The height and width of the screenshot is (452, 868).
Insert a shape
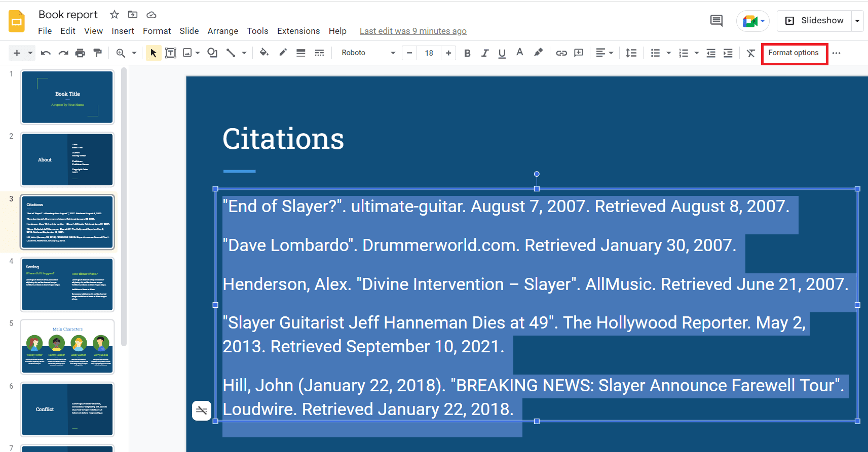click(212, 53)
